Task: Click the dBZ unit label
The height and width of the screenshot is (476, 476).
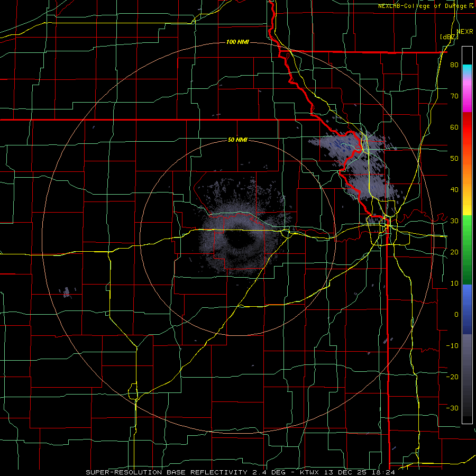Action: point(449,36)
